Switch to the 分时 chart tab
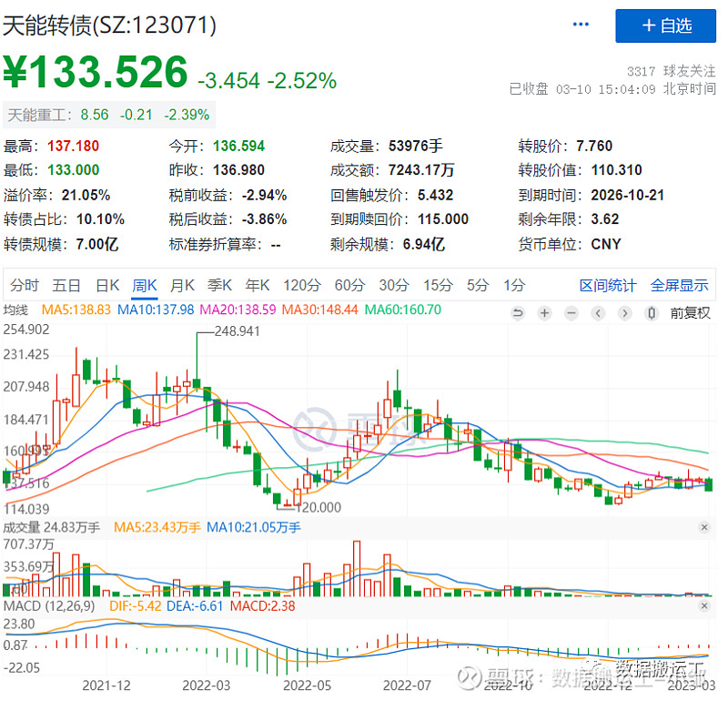 [25, 285]
